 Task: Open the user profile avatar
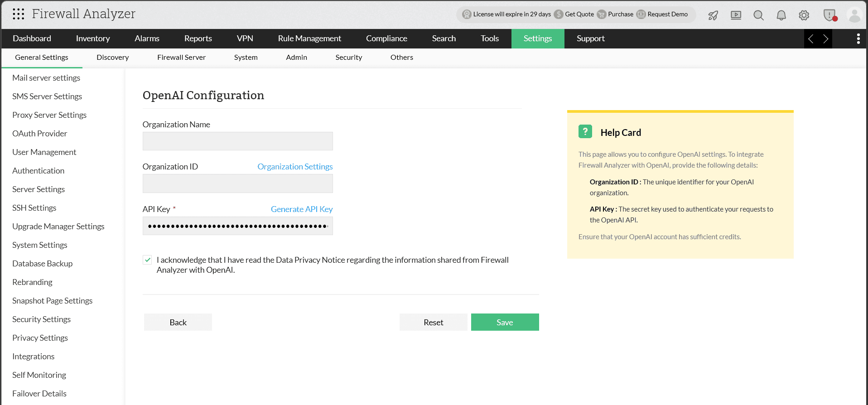click(x=854, y=15)
